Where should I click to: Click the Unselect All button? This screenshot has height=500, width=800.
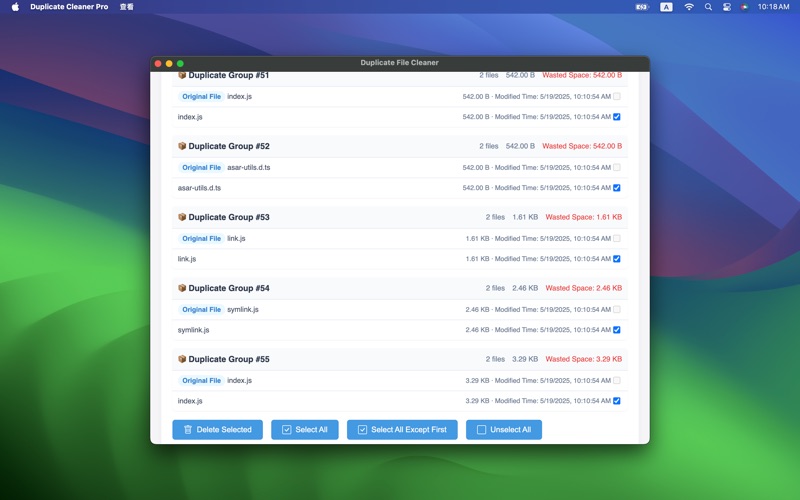[504, 430]
